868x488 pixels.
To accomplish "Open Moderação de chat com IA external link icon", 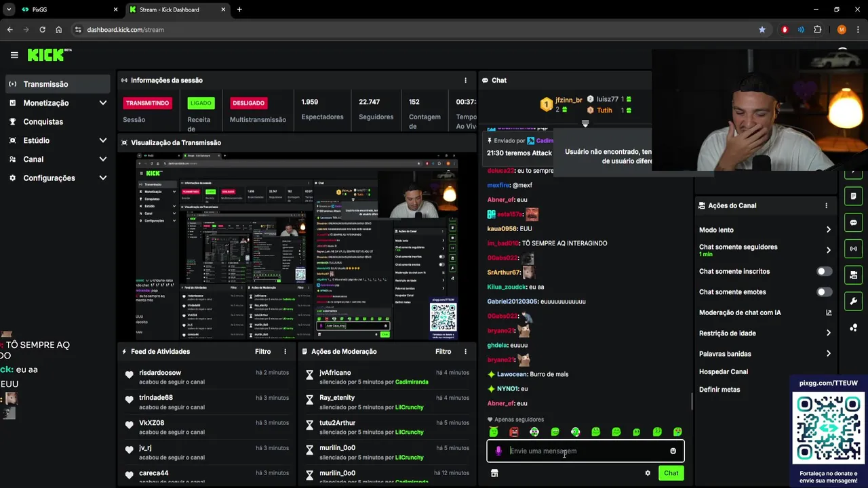I will [829, 312].
